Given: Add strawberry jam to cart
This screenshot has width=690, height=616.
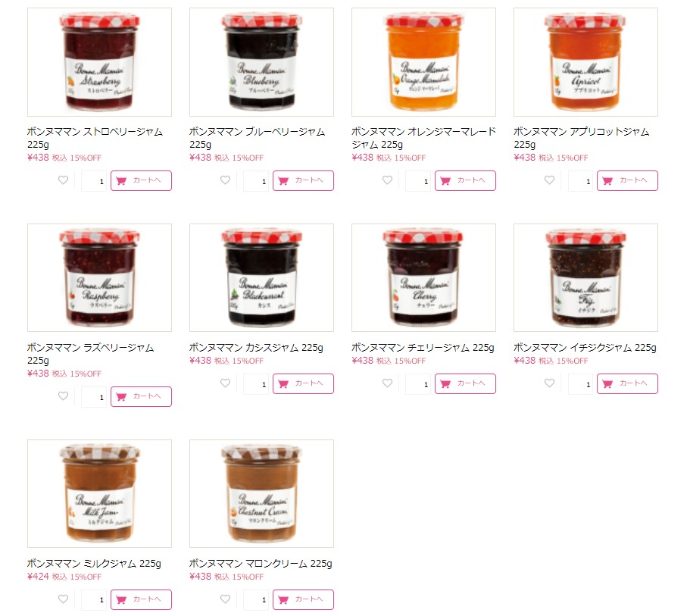Looking at the screenshot, I should [x=141, y=180].
